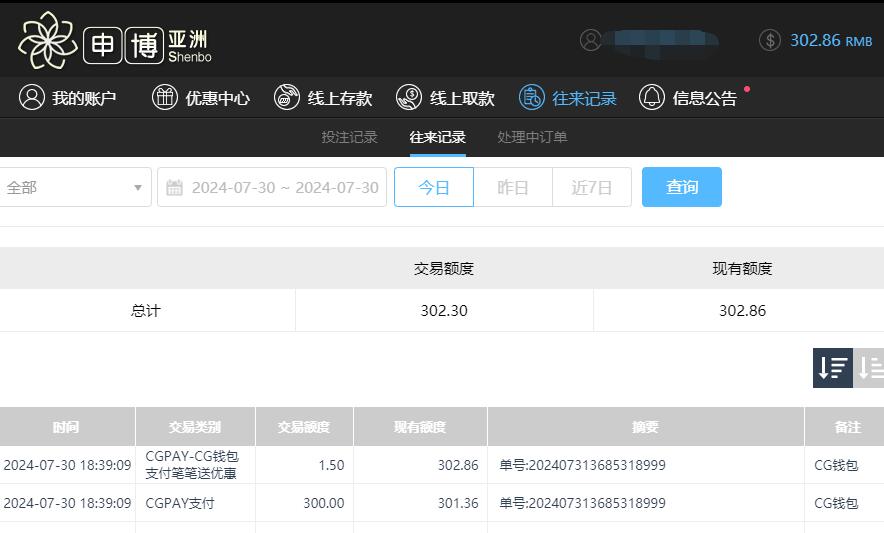Click the total 302.86 in summary row
The image size is (884, 533).
[x=742, y=311]
